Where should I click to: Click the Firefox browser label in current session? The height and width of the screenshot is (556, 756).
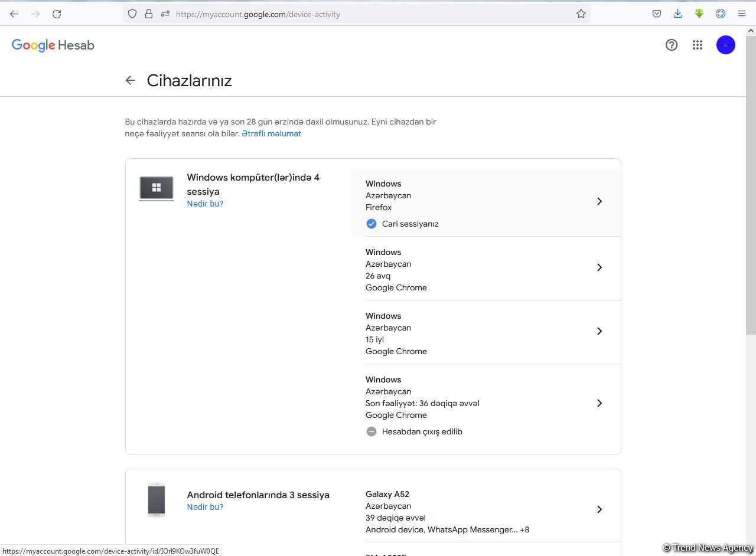379,207
